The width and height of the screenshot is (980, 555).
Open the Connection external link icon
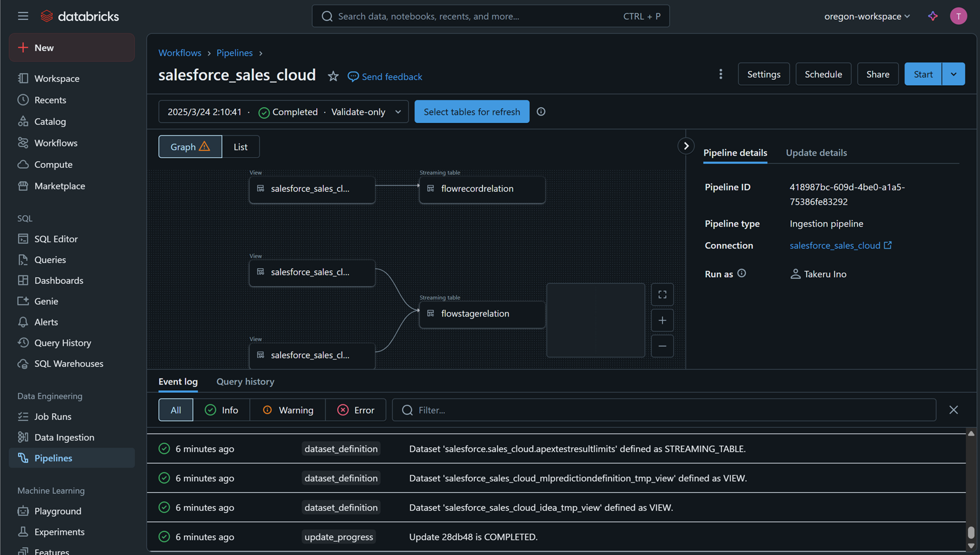click(888, 245)
